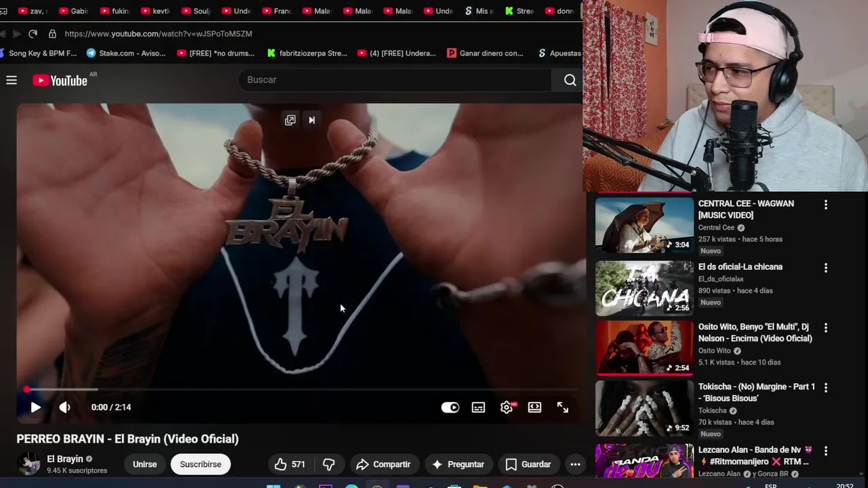Click the PERREO BRAYIN video title text

pyautogui.click(x=127, y=439)
